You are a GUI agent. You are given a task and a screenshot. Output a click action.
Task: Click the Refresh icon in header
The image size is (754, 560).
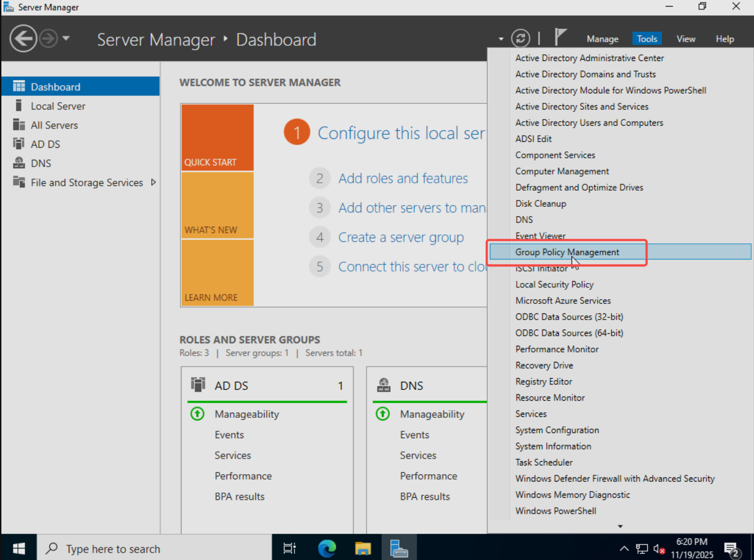pos(520,38)
